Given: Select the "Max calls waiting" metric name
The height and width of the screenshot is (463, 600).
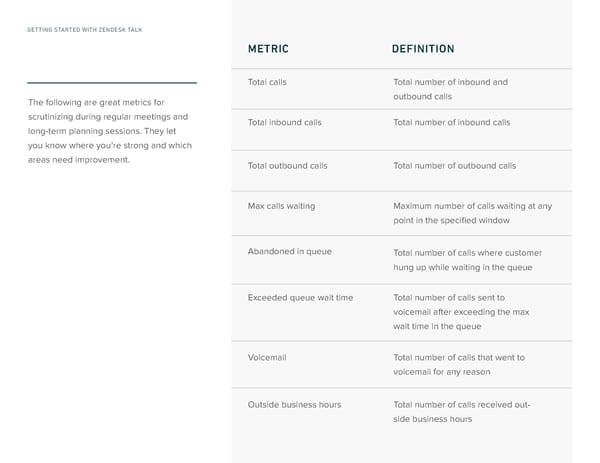Looking at the screenshot, I should (x=281, y=206).
